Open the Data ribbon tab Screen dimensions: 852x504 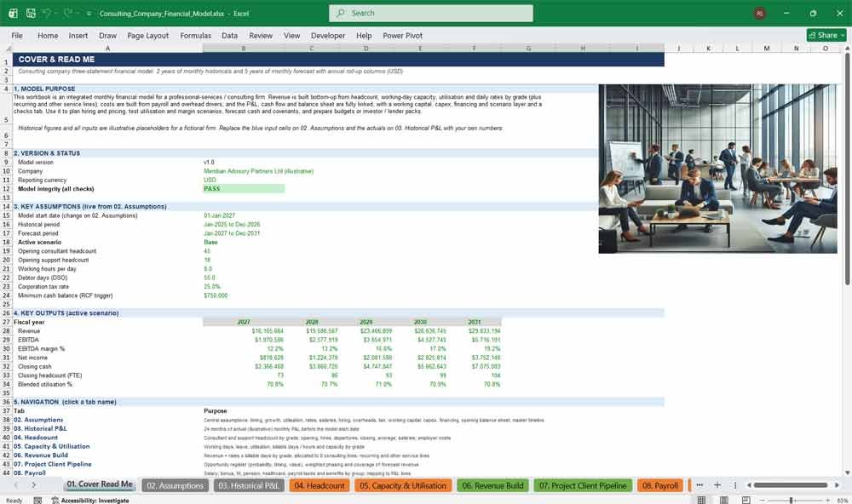pyautogui.click(x=229, y=35)
